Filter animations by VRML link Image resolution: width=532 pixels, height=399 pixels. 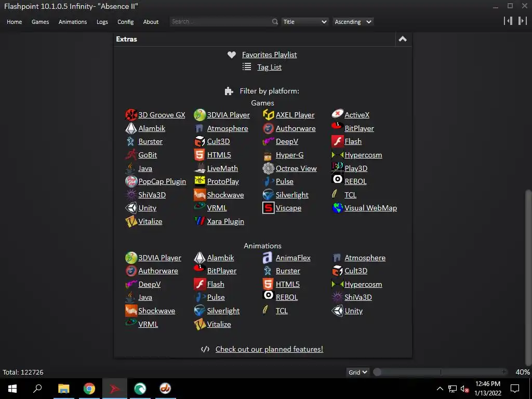[x=148, y=324]
